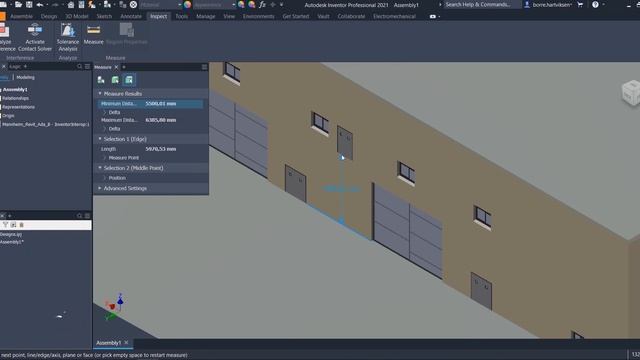Close the Measure panel tab

(116, 67)
